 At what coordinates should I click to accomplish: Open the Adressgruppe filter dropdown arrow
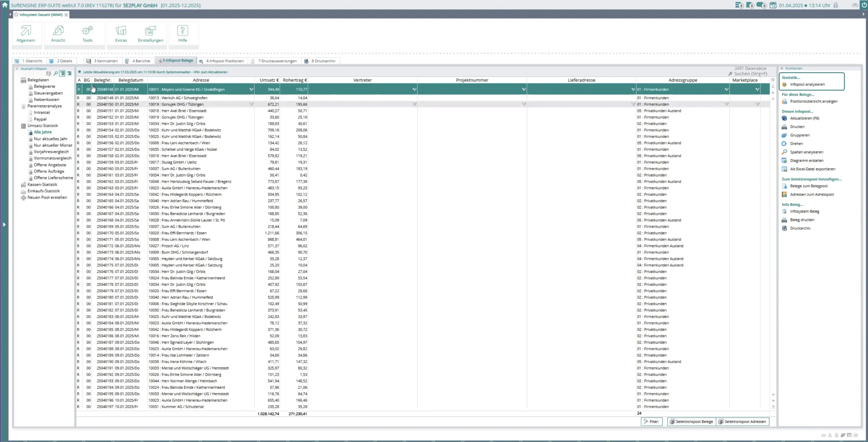click(x=726, y=89)
